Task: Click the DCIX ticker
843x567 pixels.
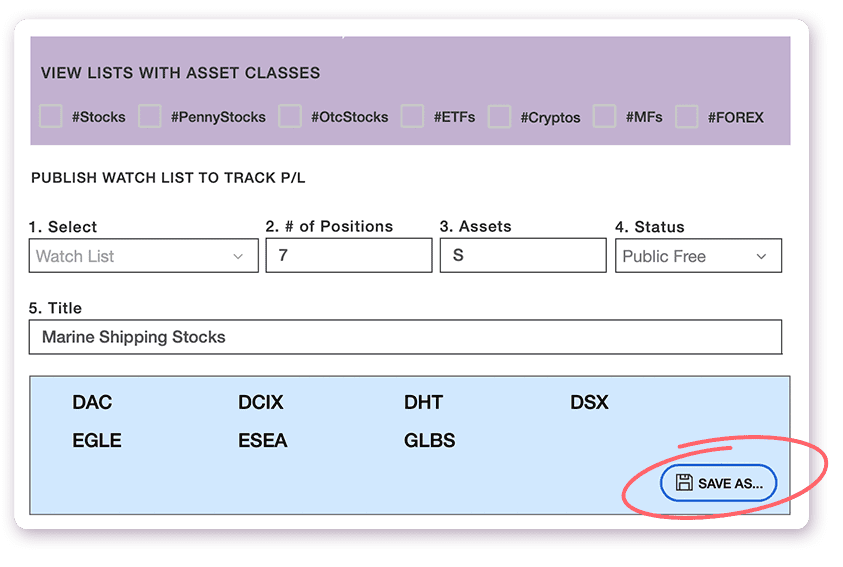Action: [261, 403]
